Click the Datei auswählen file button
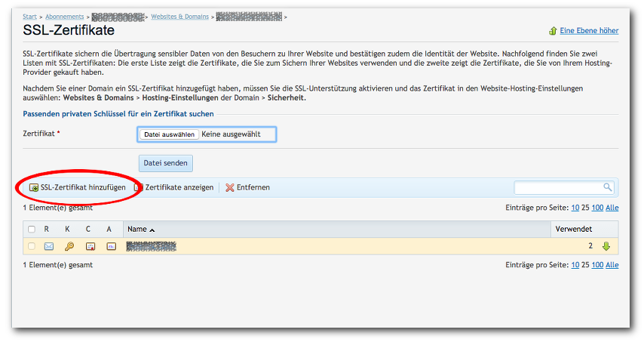 169,134
